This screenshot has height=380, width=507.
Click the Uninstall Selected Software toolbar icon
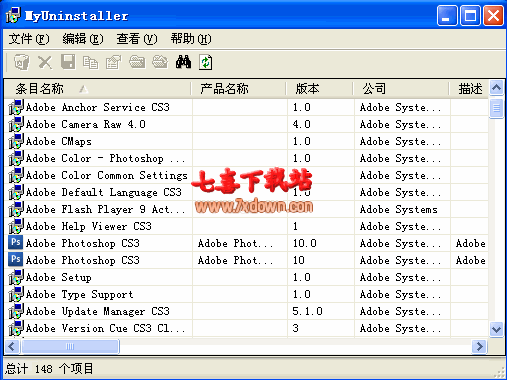[22, 62]
